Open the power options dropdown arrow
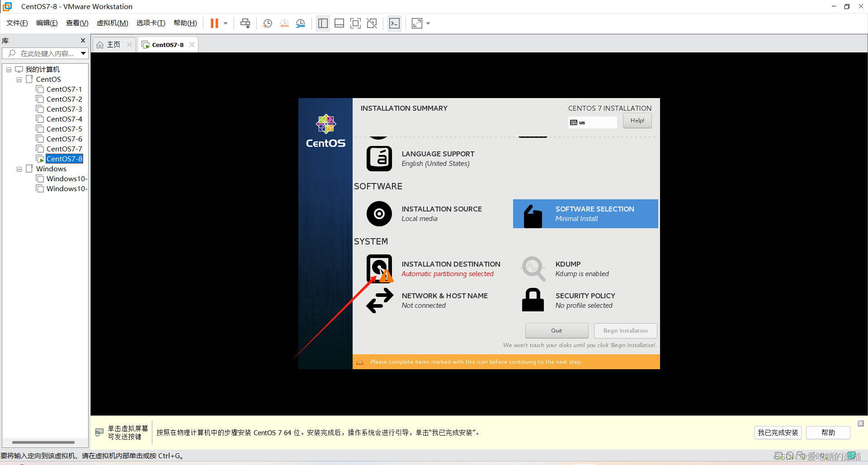 pyautogui.click(x=226, y=23)
